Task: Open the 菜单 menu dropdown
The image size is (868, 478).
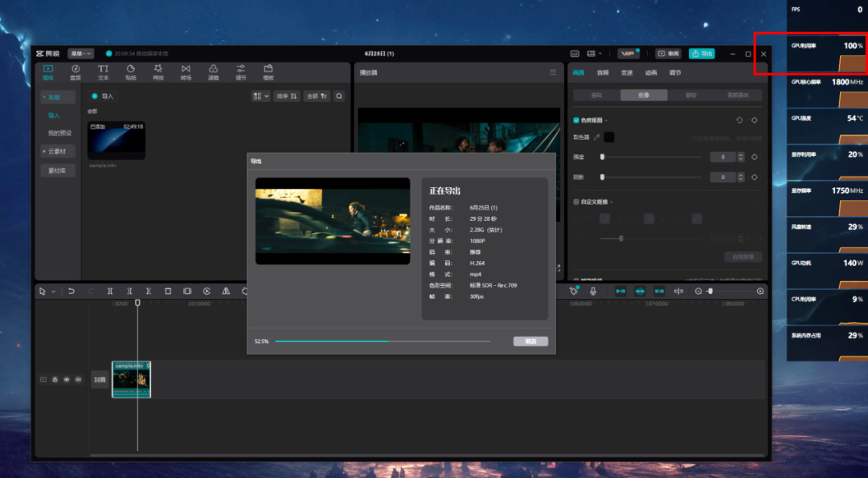Action: point(80,53)
